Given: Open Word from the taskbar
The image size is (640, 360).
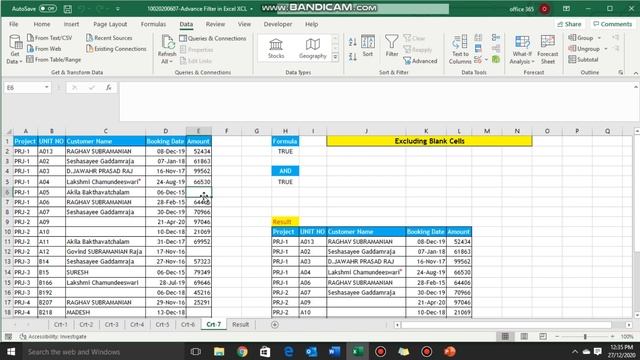Looking at the screenshot, I should click(334, 351).
